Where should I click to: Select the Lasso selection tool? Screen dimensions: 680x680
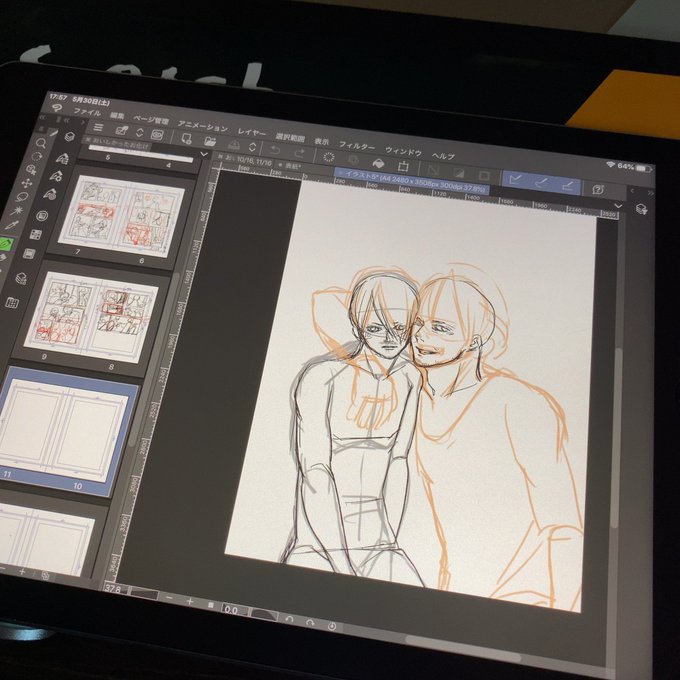pos(21,197)
